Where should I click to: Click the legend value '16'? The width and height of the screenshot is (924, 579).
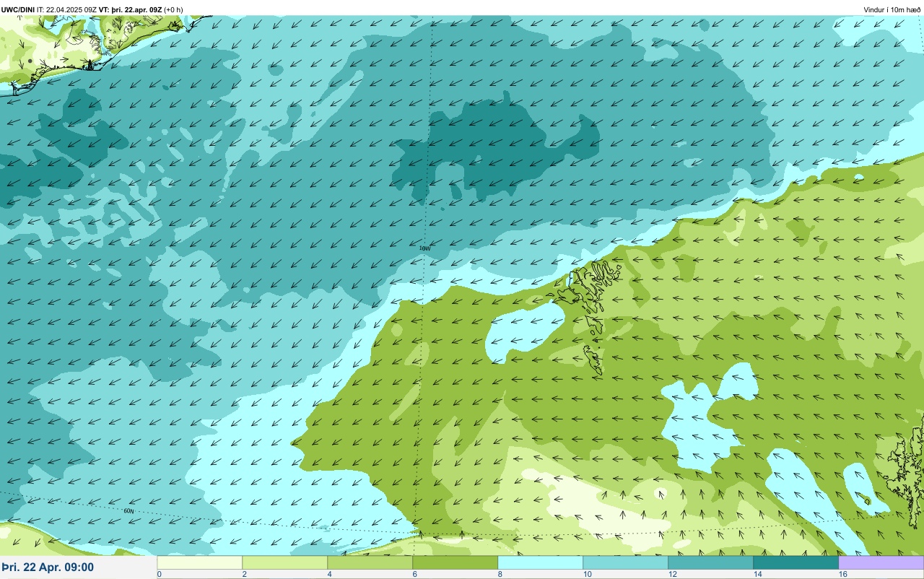click(x=843, y=574)
